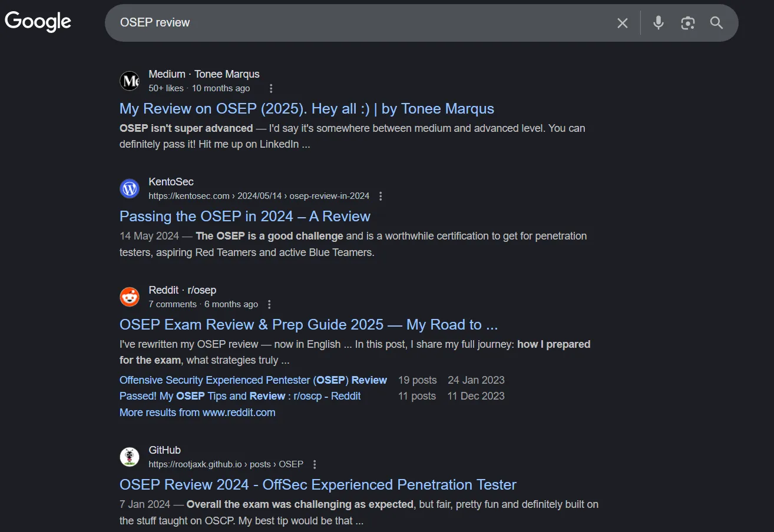774x532 pixels.
Task: Clear the search box with X icon
Action: pos(622,23)
